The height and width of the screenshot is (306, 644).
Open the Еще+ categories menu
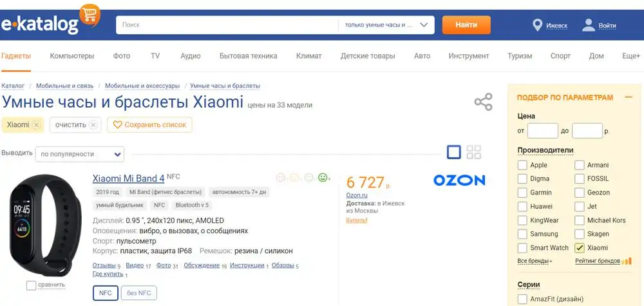(631, 56)
